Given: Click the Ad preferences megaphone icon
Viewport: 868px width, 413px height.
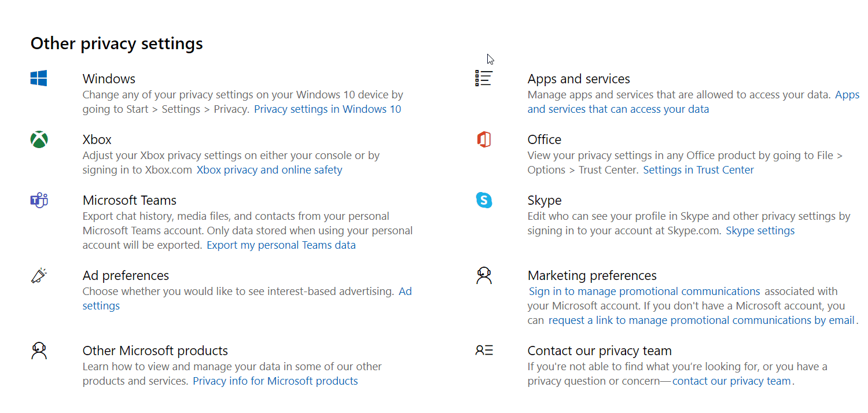Looking at the screenshot, I should [38, 275].
